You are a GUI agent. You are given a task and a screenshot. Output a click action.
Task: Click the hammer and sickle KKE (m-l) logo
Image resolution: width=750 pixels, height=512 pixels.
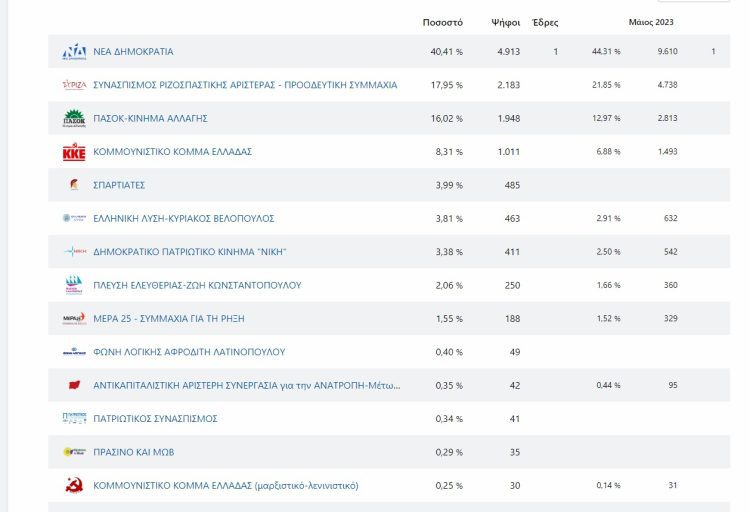pyautogui.click(x=74, y=485)
